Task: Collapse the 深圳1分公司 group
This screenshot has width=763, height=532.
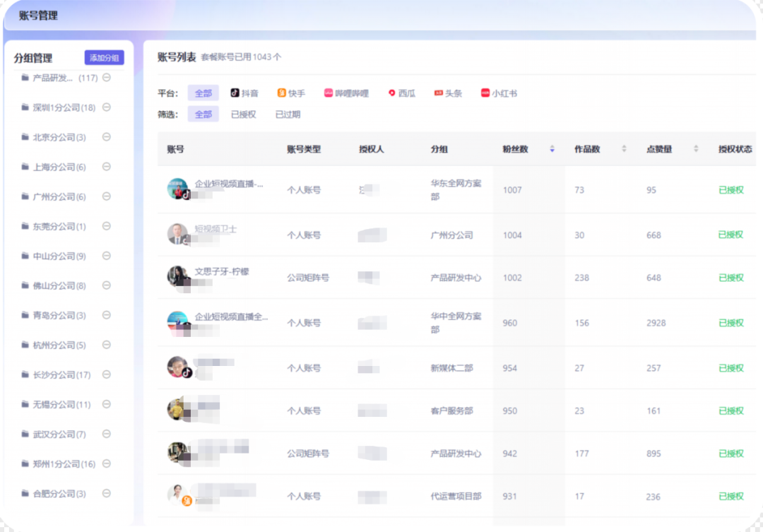Action: pos(107,107)
